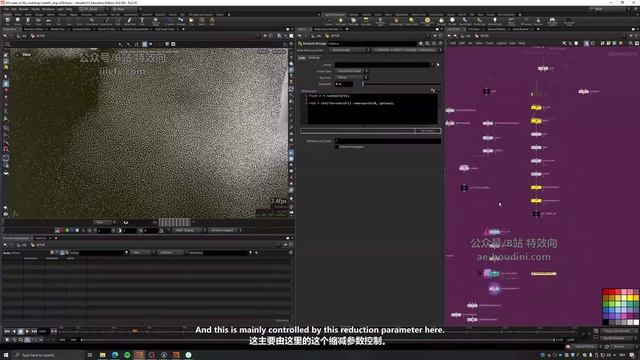This screenshot has width=640, height=360.
Task: Select the Camera tool on right shelf
Action: tap(329, 21)
